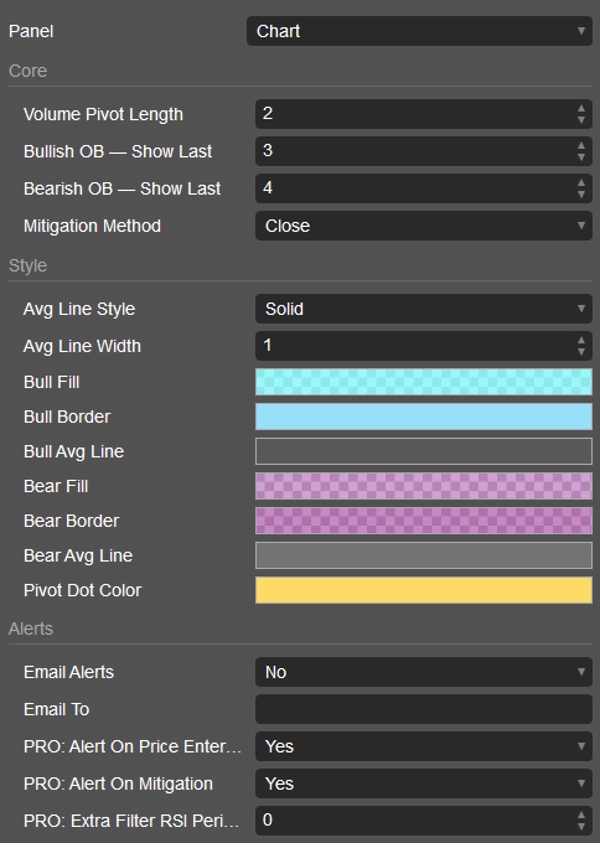Open the Avg Line Style dropdown

(x=420, y=309)
